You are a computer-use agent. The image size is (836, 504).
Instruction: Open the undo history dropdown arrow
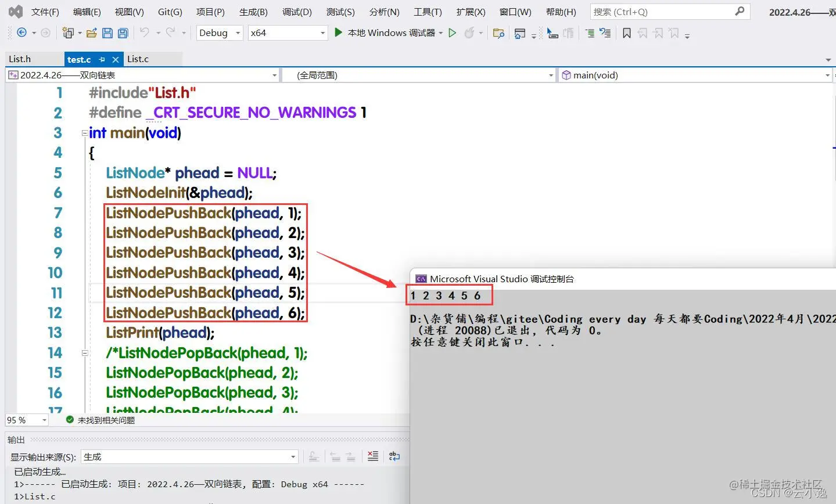coord(157,33)
